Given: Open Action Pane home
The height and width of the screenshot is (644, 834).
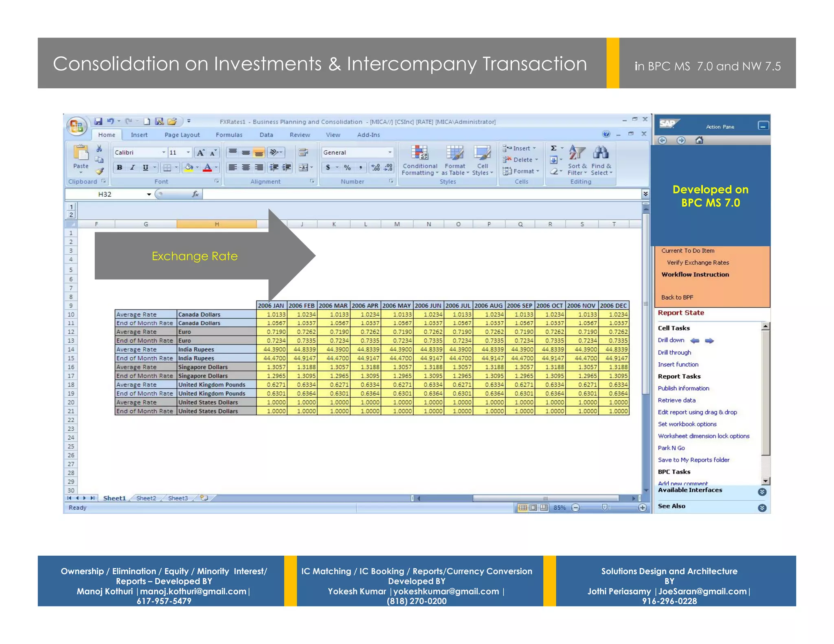Looking at the screenshot, I should (699, 140).
